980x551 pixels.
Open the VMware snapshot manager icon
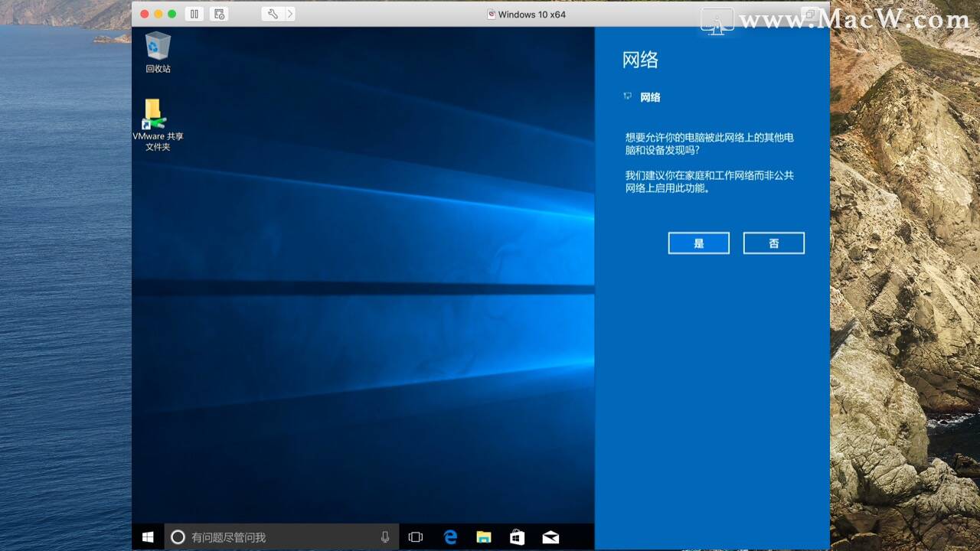tap(219, 14)
